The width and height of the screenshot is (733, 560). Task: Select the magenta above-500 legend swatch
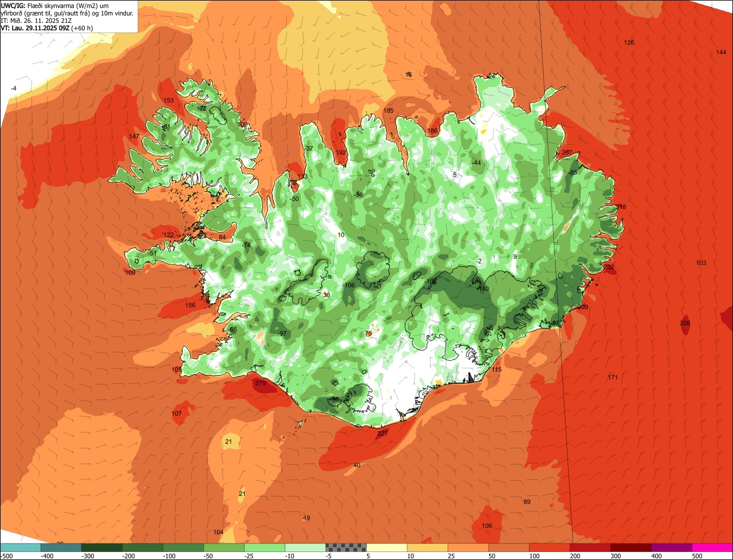coord(712,547)
